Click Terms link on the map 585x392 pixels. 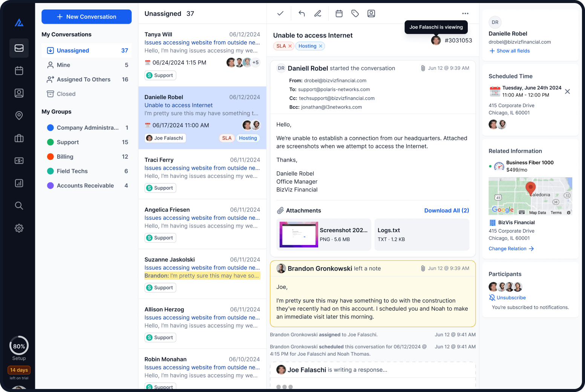556,213
